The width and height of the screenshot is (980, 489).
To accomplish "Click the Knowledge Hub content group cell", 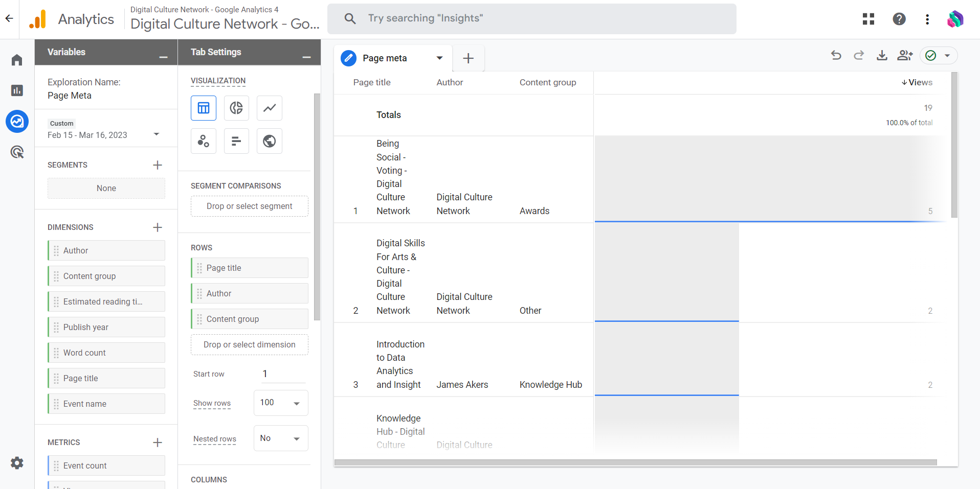I will click(x=551, y=385).
